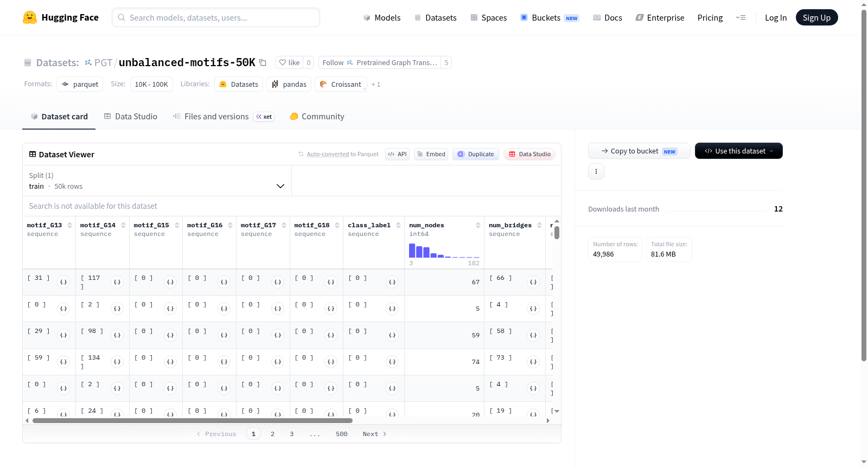Sort by motif_G13 column
The width and height of the screenshot is (868, 467).
click(69, 225)
